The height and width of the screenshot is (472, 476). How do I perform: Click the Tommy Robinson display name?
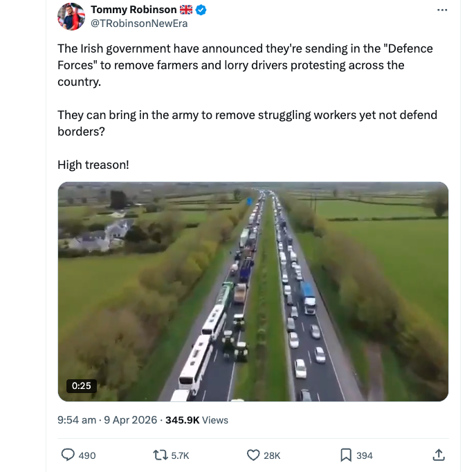point(134,10)
